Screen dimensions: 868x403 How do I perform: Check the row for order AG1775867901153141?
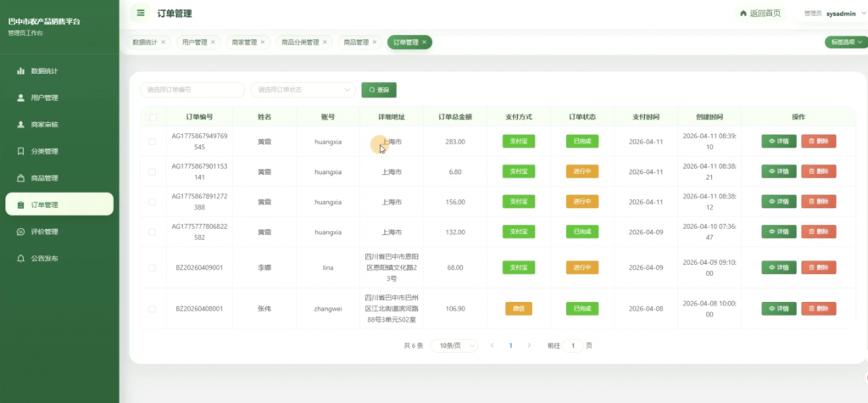[153, 172]
